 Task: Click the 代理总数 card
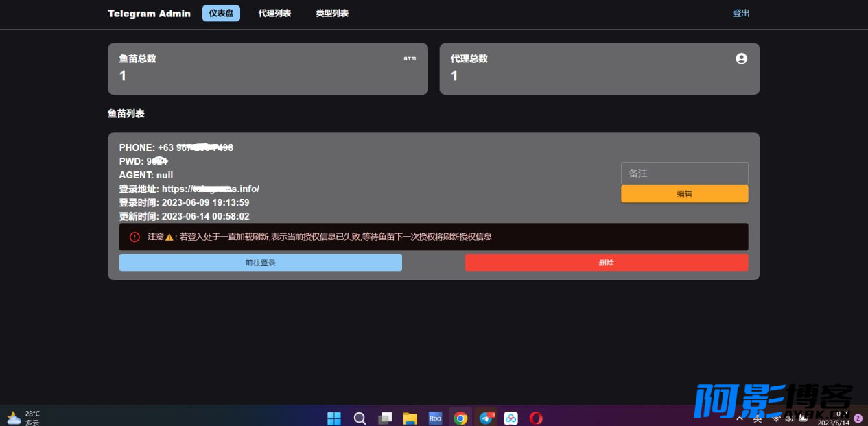click(x=600, y=69)
